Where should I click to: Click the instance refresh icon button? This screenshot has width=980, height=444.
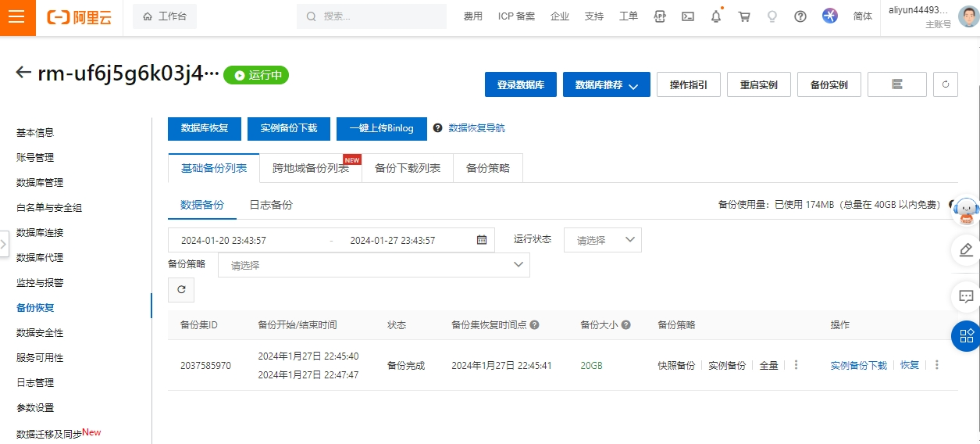[946, 84]
